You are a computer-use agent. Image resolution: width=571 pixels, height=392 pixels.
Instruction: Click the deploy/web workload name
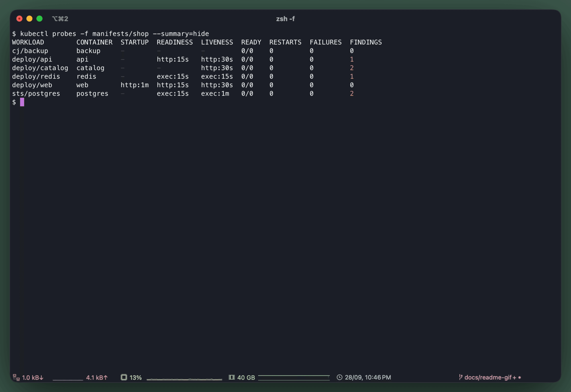[32, 85]
